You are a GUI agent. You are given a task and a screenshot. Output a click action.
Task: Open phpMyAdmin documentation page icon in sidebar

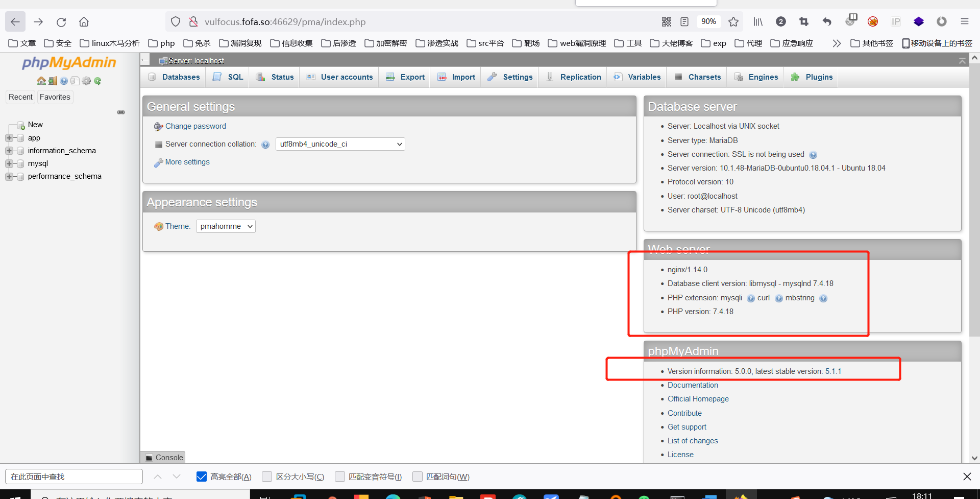(x=75, y=81)
